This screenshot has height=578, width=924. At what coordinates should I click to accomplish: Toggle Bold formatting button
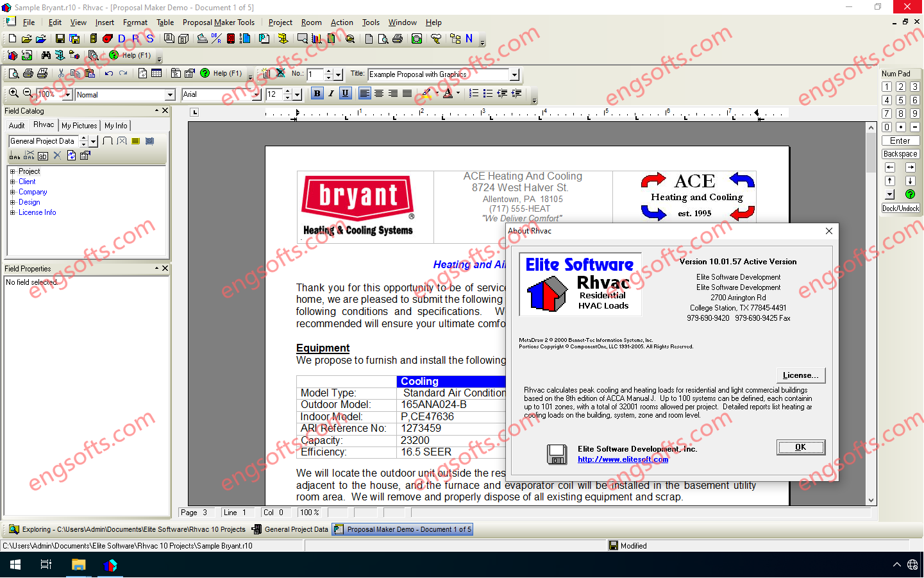317,94
